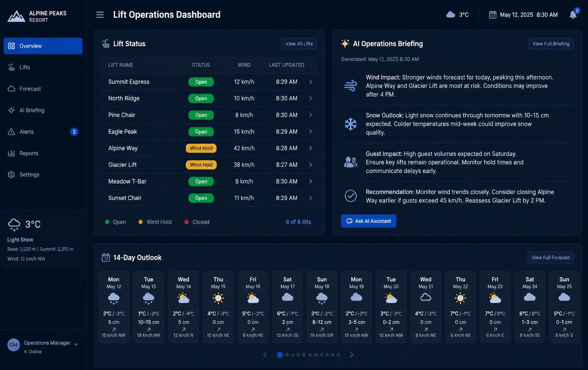Expand the Summit Express row chevron
588x370 pixels.
311,82
